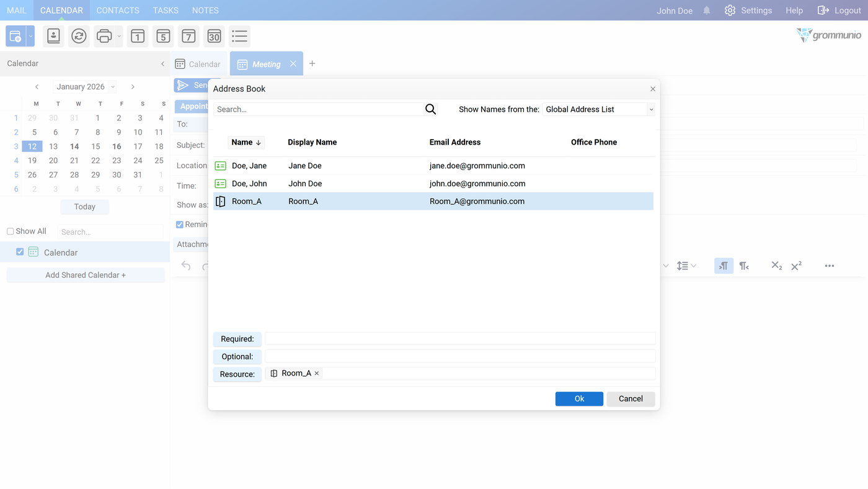Click the Required recipients field

pyautogui.click(x=460, y=339)
